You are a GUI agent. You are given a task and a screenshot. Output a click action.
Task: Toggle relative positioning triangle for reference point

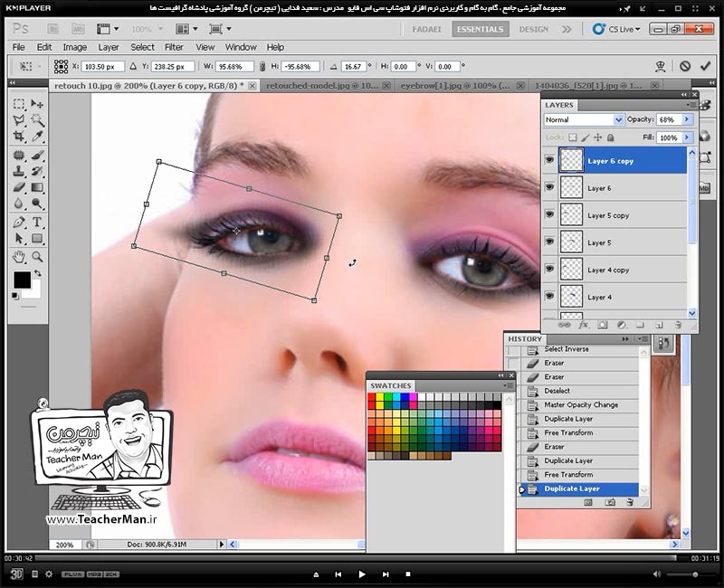coord(133,66)
